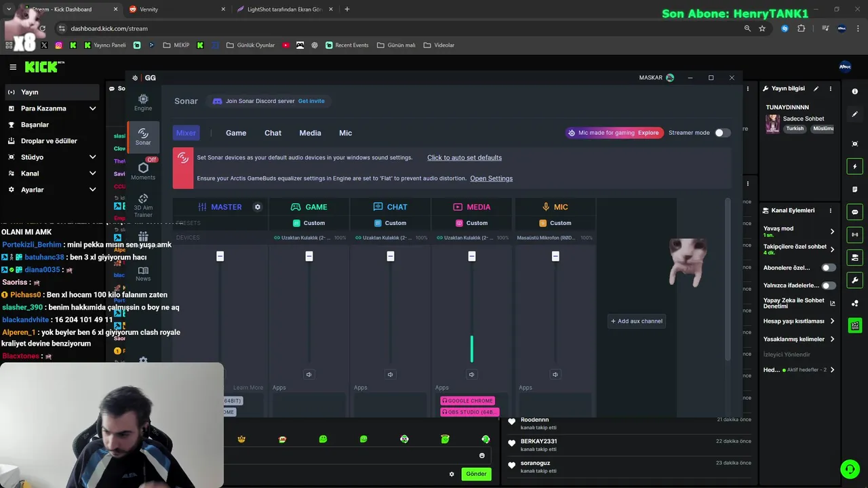Open Master channel settings gear

click(x=258, y=207)
